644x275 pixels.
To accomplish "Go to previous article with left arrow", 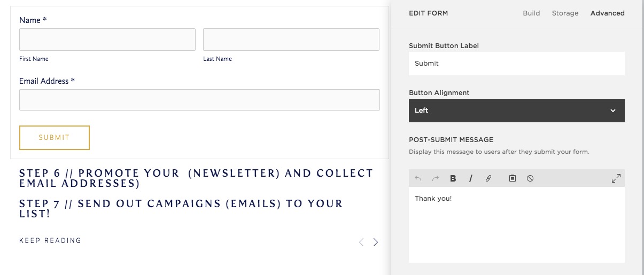I will (x=361, y=242).
